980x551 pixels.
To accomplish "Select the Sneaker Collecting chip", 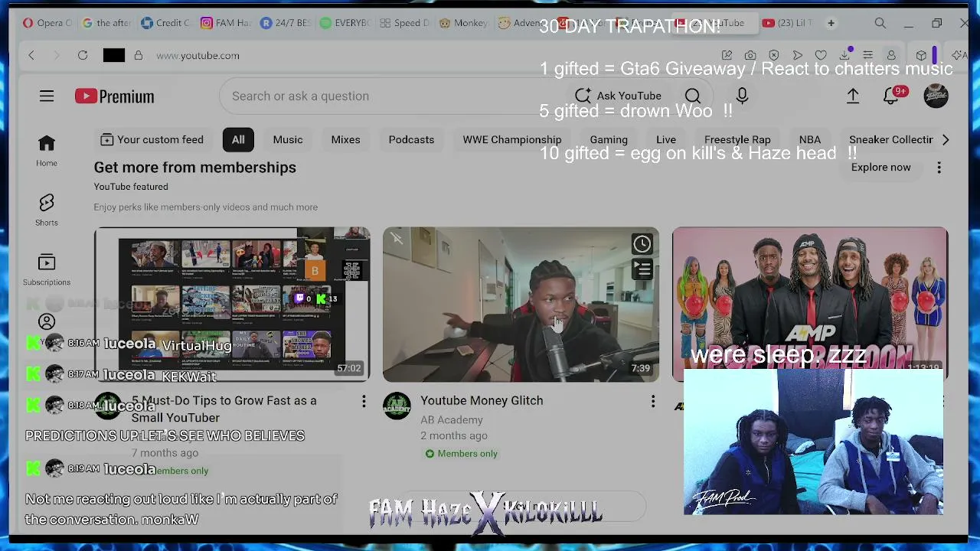I will click(x=890, y=139).
